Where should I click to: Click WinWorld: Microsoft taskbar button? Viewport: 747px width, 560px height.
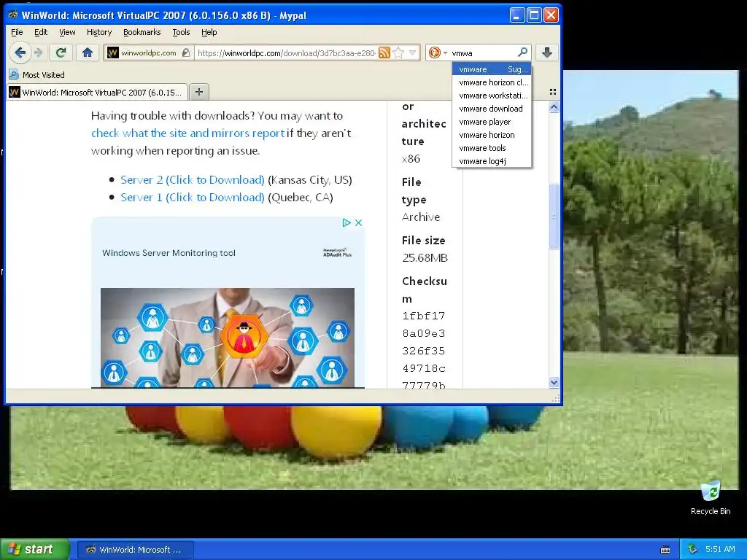tap(135, 550)
